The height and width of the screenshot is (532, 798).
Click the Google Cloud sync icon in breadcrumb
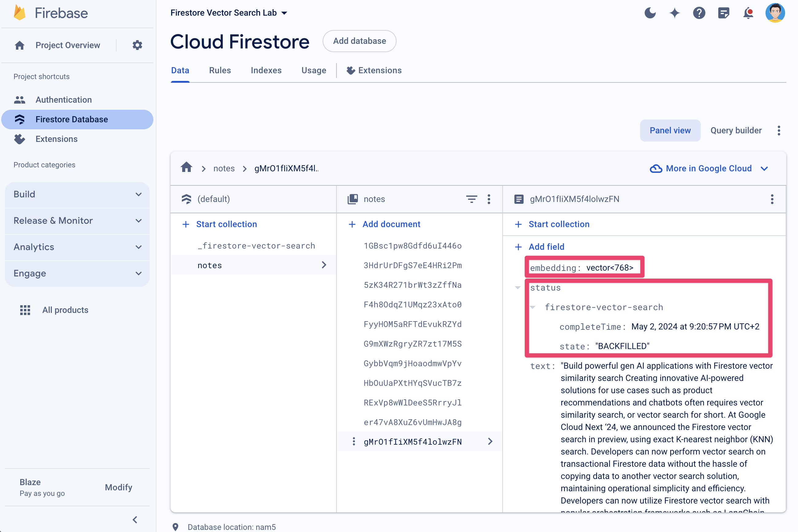pos(656,169)
